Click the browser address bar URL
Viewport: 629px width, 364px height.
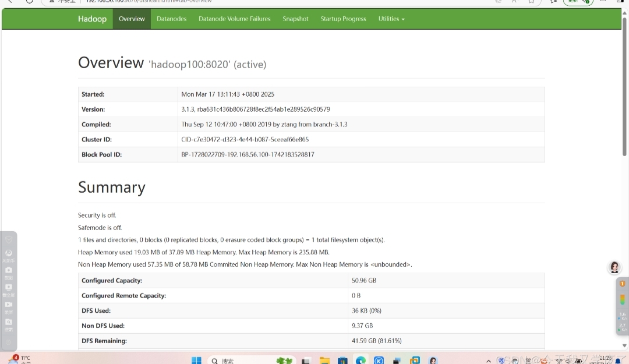coord(149,1)
